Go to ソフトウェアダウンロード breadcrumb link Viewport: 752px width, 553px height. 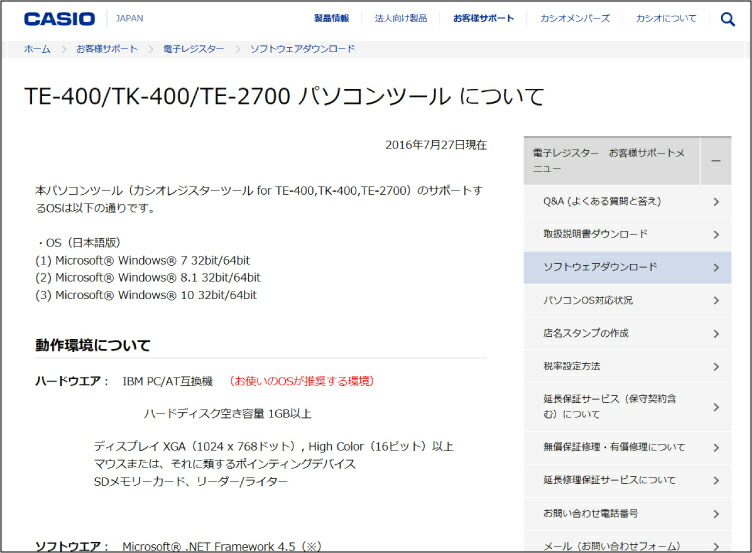[x=303, y=49]
